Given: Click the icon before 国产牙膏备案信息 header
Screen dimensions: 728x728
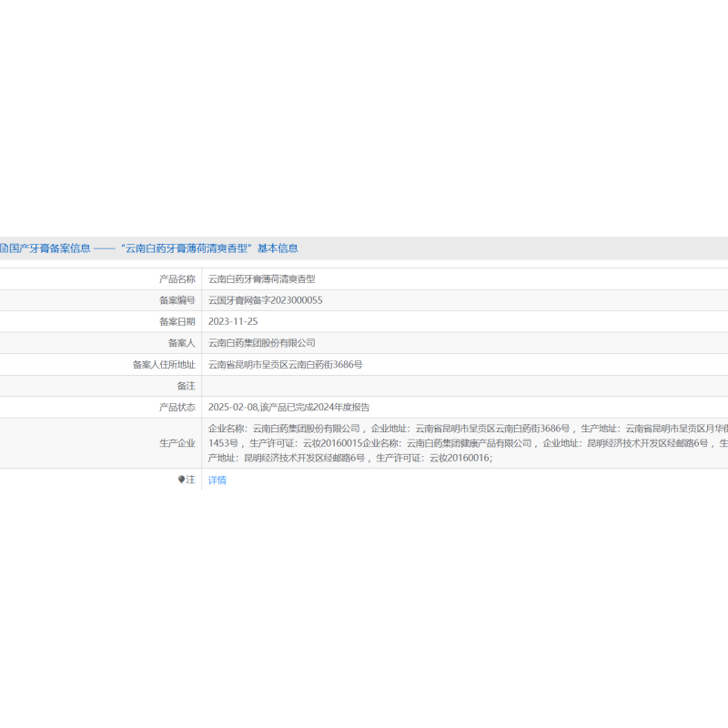Looking at the screenshot, I should pyautogui.click(x=4, y=248).
